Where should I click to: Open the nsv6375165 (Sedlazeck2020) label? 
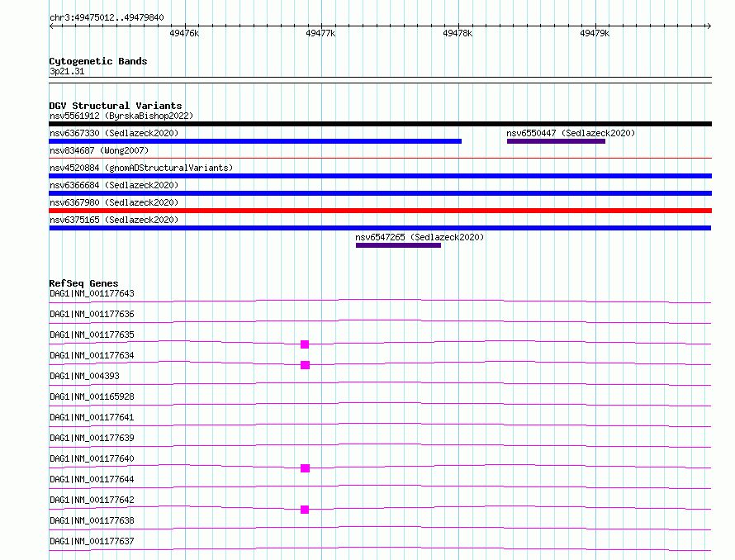pos(114,220)
